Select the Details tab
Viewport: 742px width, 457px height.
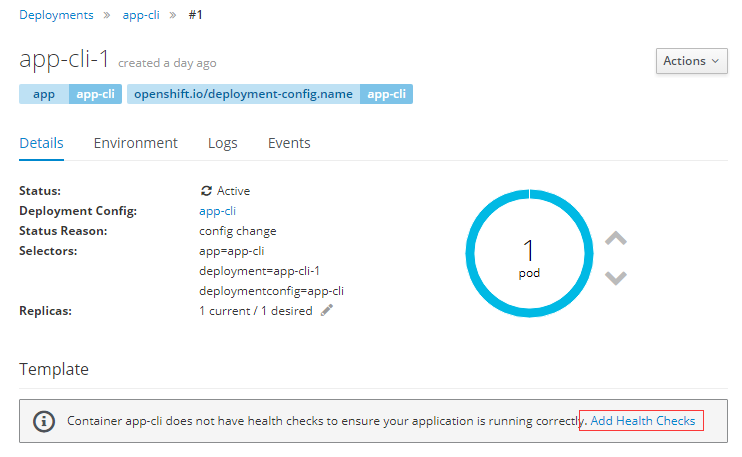(x=41, y=143)
